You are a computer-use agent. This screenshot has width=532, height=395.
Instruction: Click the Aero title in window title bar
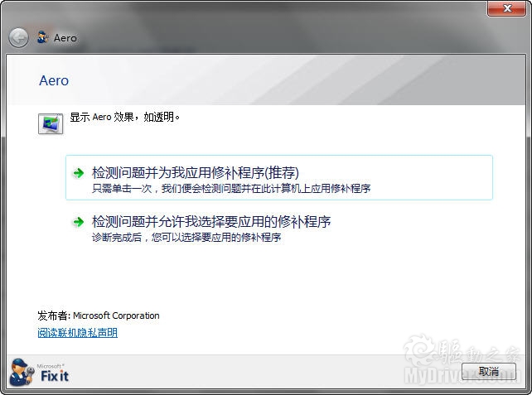(65, 38)
